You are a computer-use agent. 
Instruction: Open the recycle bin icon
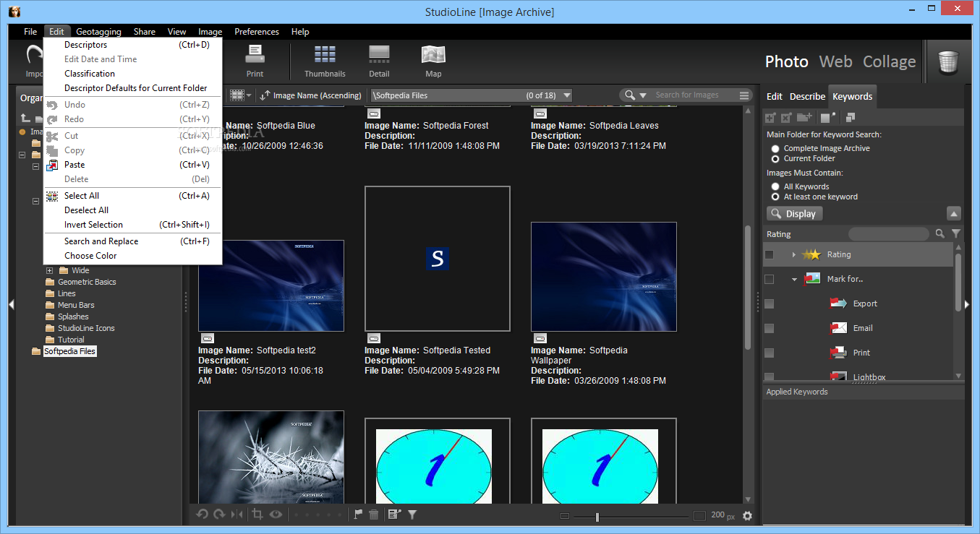click(x=948, y=62)
